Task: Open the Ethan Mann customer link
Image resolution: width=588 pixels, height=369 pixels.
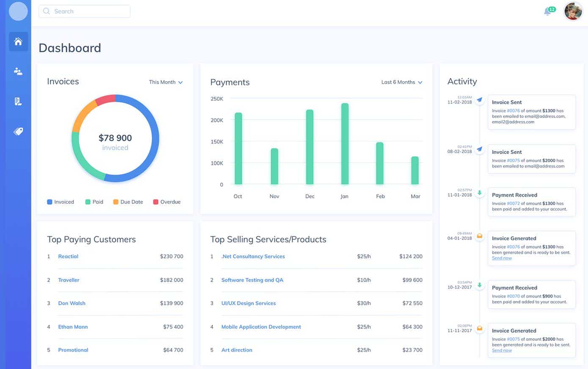Action: click(x=73, y=327)
